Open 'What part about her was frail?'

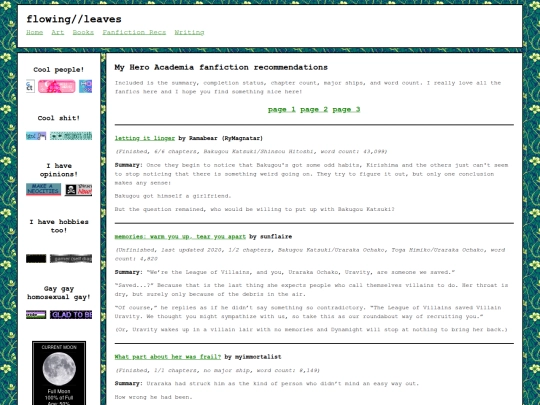point(168,357)
